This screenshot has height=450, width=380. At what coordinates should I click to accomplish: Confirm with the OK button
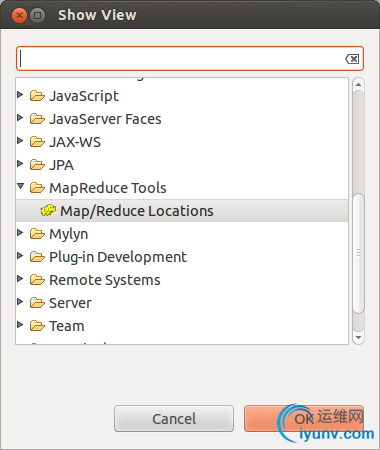coord(304,419)
